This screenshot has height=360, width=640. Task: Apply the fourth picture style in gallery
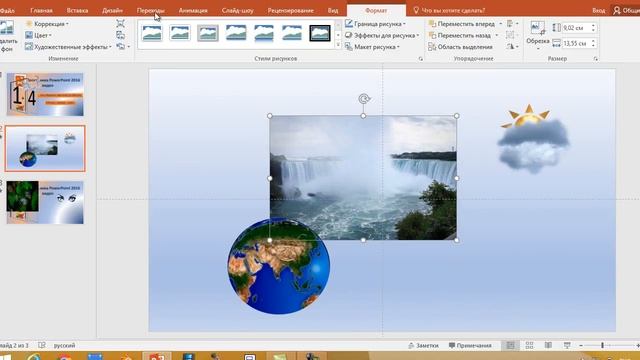[236, 33]
